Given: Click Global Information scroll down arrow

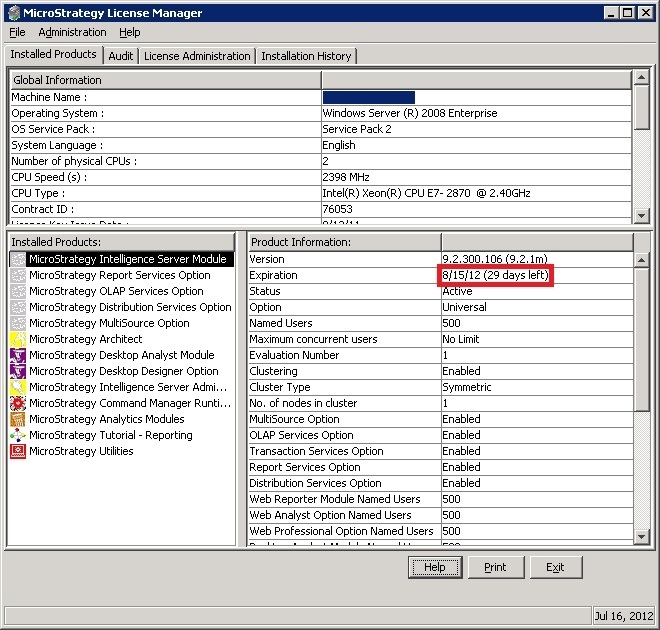Looking at the screenshot, I should tap(641, 216).
